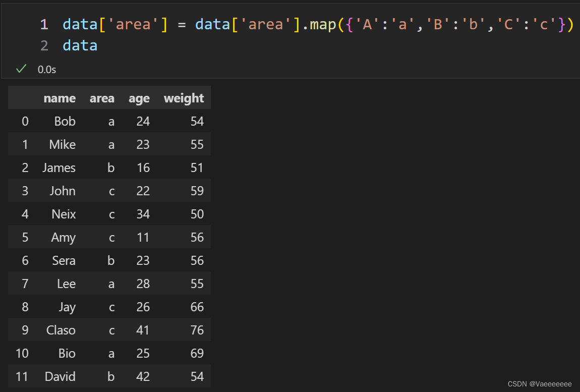Click the name cell 'Mike'
Viewport: 580px width, 392px height.
(62, 144)
